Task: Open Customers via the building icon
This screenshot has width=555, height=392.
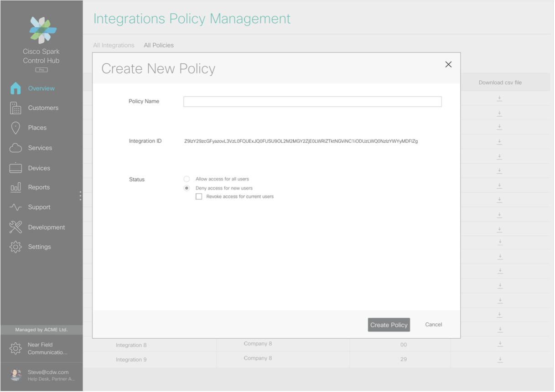Action: click(x=16, y=108)
